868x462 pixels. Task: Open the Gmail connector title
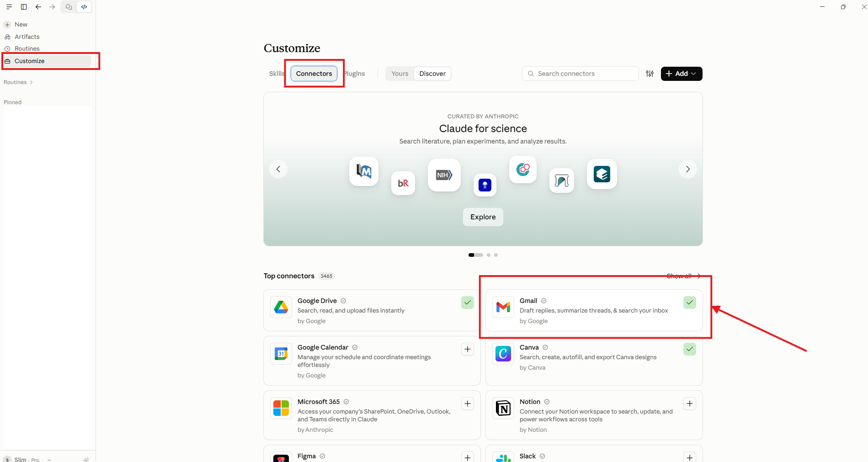click(x=528, y=301)
